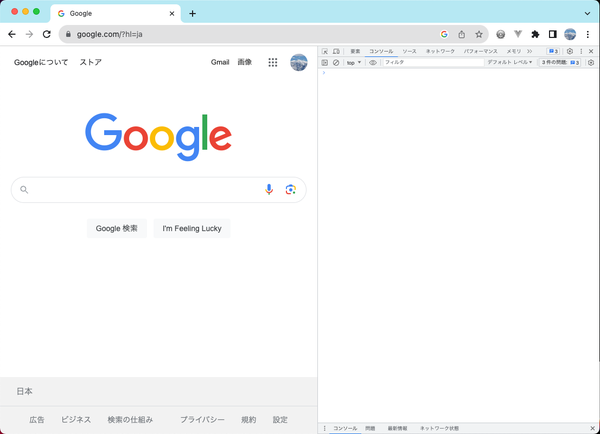
Task: Focus the console フィルタ input
Action: coord(433,62)
